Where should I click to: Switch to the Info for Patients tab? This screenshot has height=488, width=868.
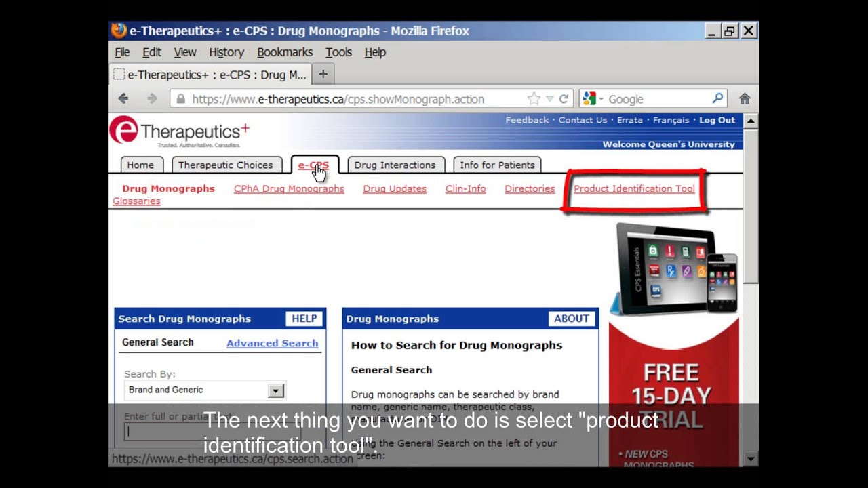pos(497,165)
